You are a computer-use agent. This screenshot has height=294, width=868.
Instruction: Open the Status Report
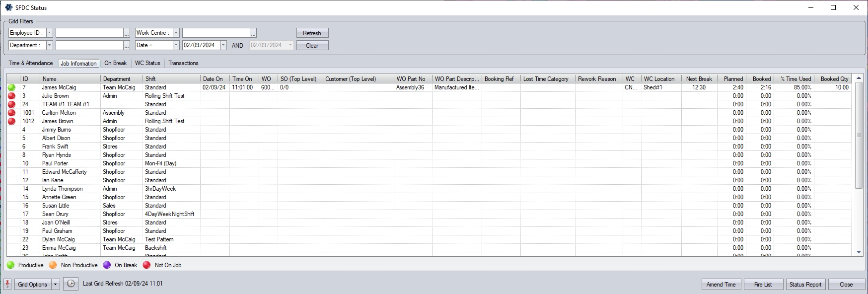(x=805, y=285)
